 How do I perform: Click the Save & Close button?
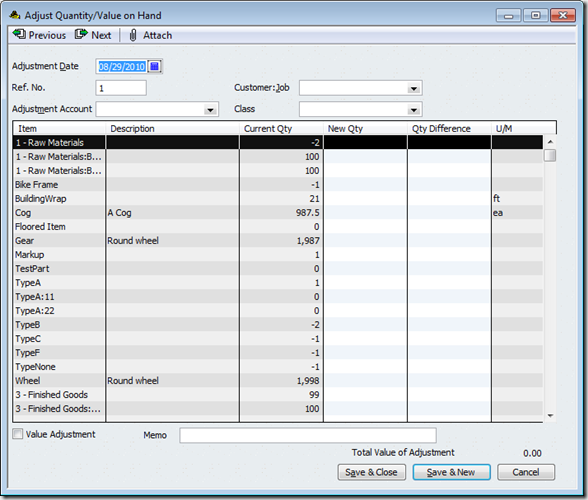(x=371, y=472)
